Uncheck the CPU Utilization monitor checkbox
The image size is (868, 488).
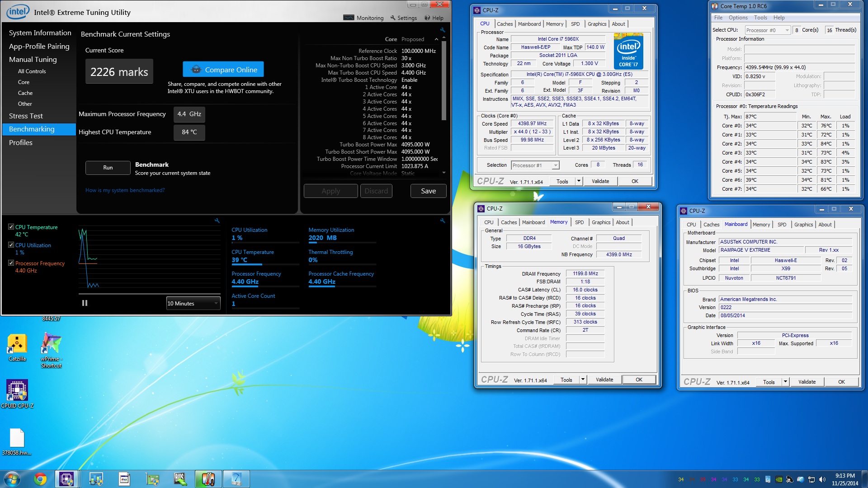pos(11,245)
